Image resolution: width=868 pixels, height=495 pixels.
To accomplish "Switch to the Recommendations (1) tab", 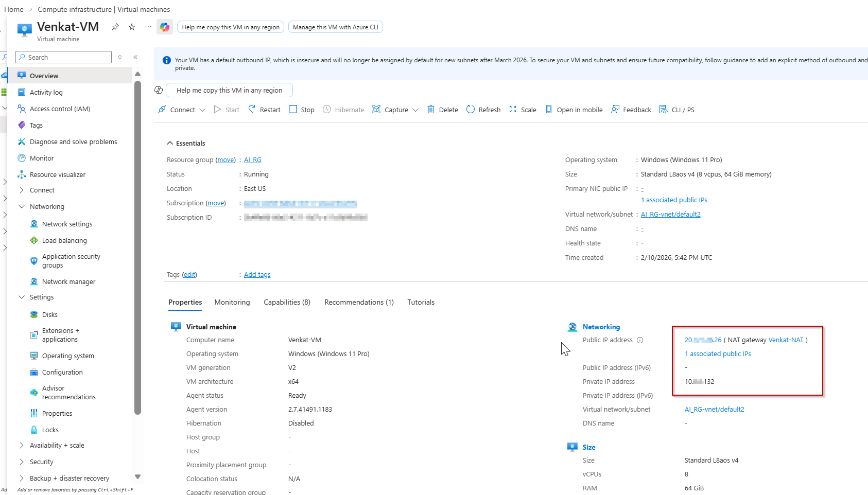I will tap(359, 302).
